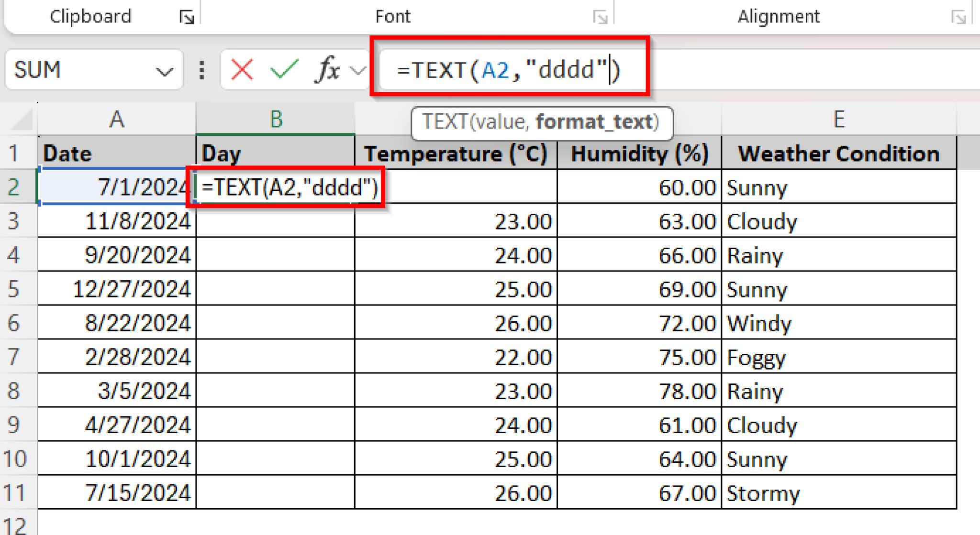This screenshot has width=980, height=535.
Task: Open Insert Function using the fx icon
Action: [327, 70]
